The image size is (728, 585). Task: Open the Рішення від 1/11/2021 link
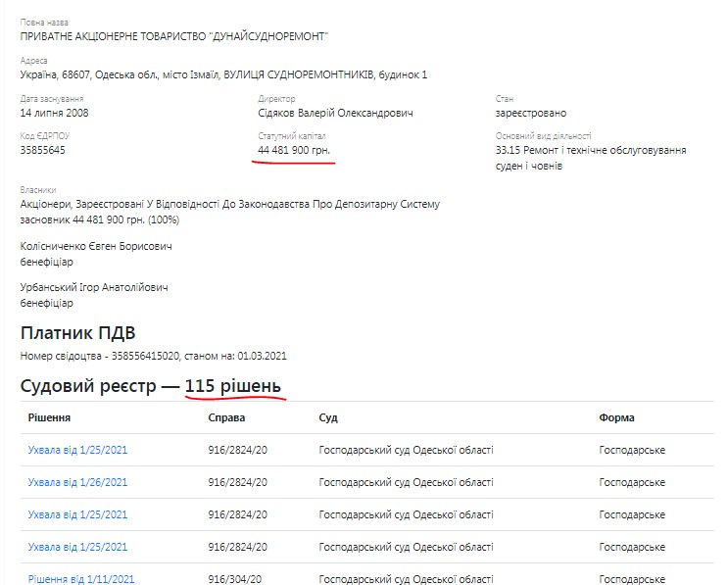pyautogui.click(x=80, y=577)
